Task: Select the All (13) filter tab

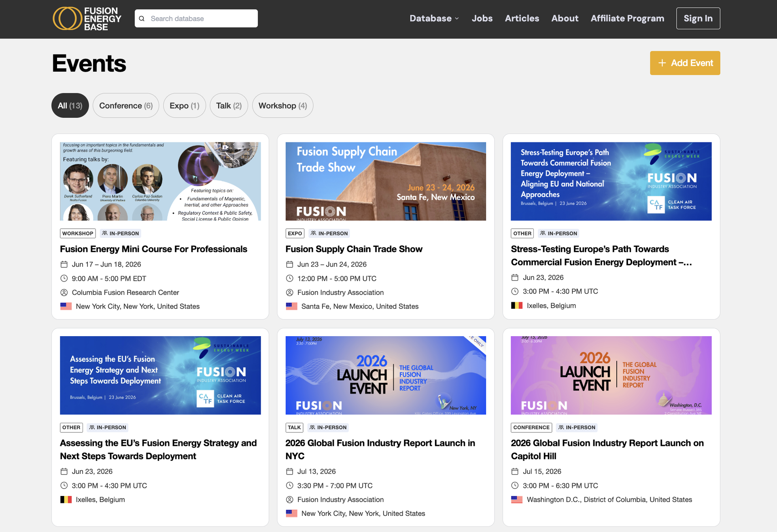Action: [70, 106]
